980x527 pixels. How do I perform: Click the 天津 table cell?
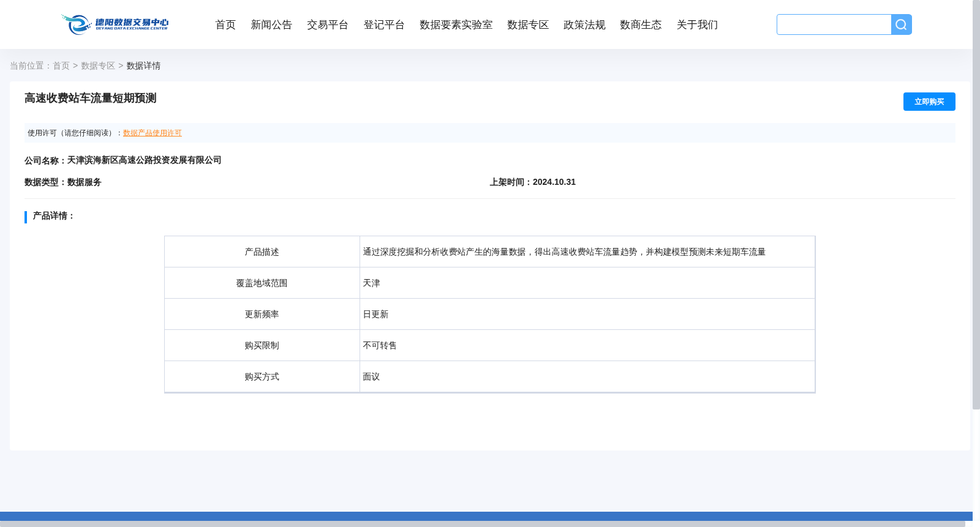coord(587,283)
